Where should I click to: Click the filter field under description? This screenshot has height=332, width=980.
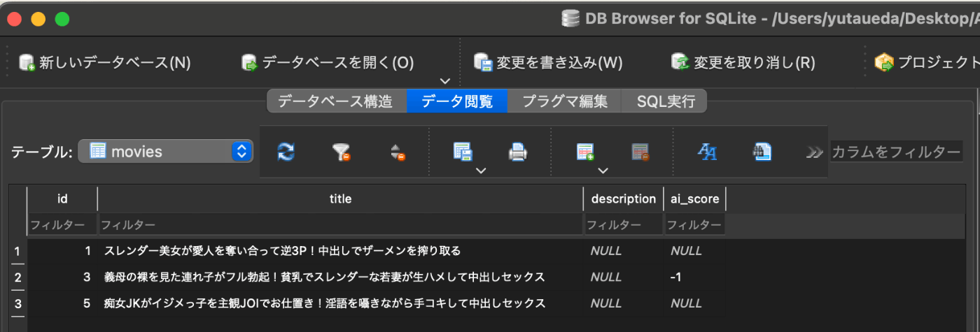pos(623,225)
